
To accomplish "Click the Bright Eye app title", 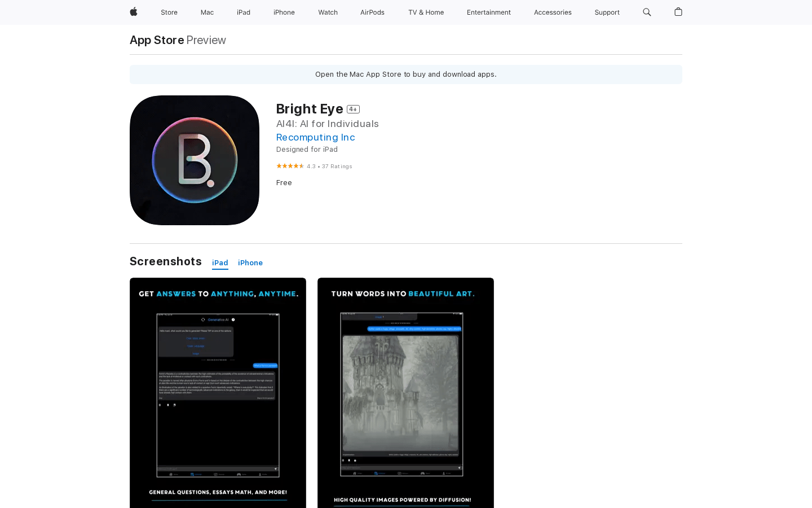I will [x=310, y=109].
